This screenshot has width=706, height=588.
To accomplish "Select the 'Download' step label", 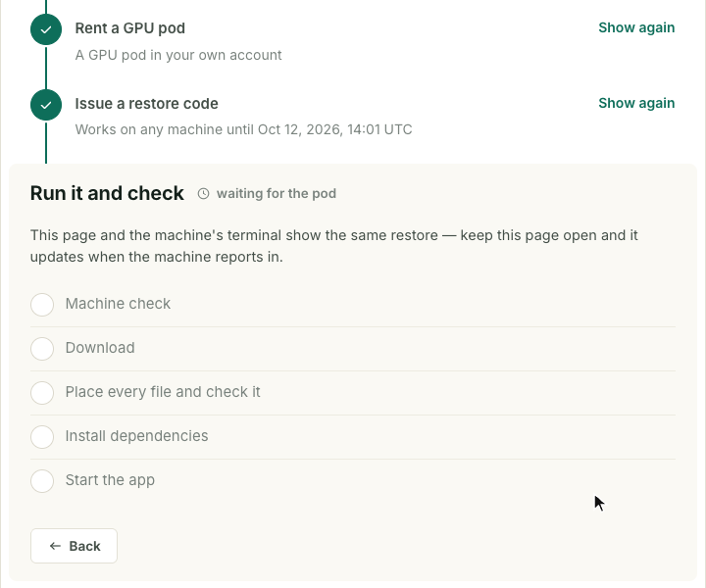I will pos(100,348).
